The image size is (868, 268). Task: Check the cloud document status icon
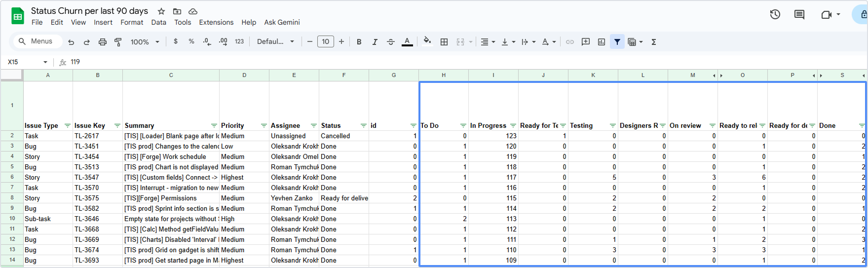point(193,11)
